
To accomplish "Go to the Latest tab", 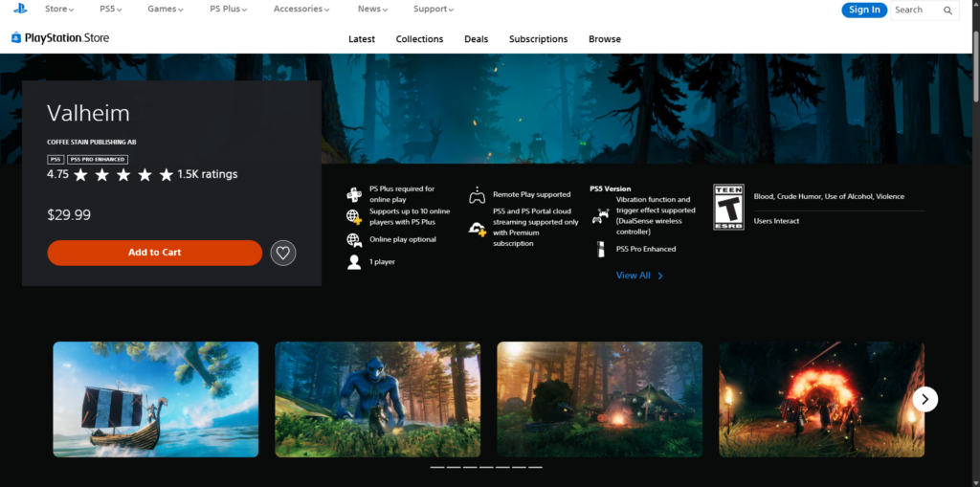I will (362, 39).
